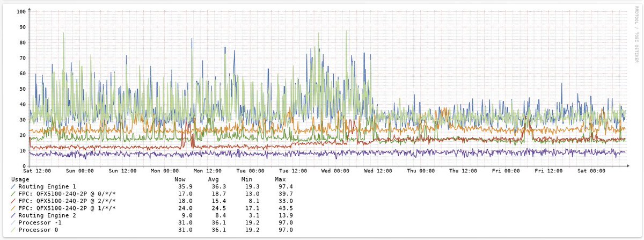Click Routing Engine 2 Avg value 8.4

tap(220, 215)
